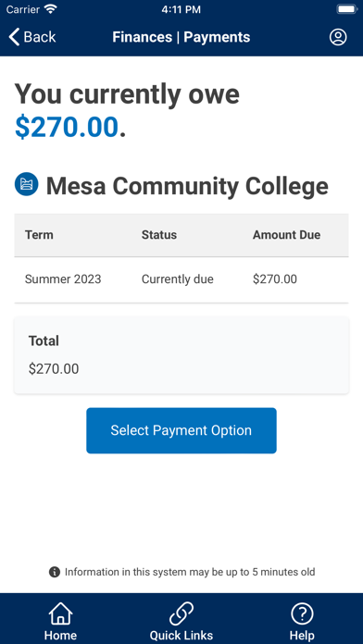Select the Summer 2023 term row

coord(181,279)
